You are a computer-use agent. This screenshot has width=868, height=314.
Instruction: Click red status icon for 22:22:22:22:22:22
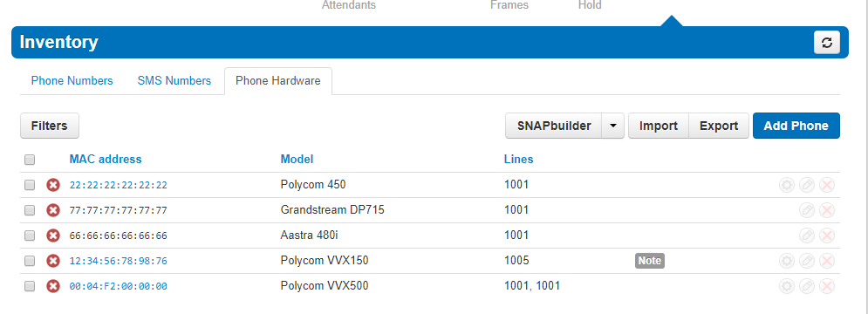[x=53, y=185]
